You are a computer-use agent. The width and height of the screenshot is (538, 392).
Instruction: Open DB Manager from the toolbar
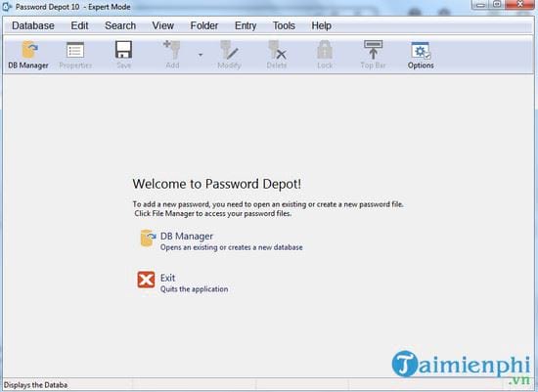click(28, 55)
